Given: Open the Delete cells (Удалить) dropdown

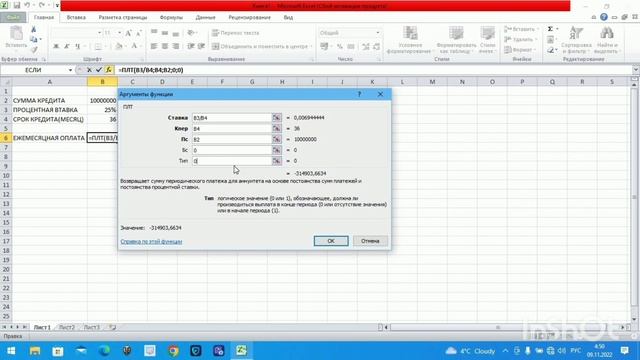Looking at the screenshot, I should coord(520,40).
